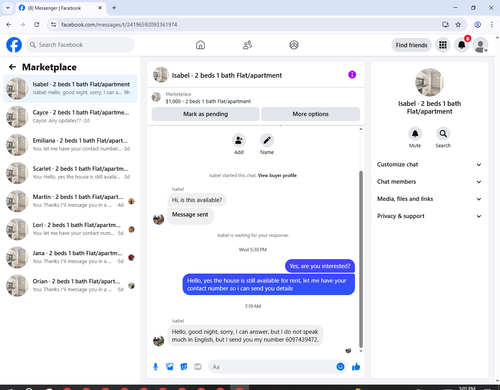Click Search in conversation icon
Screen dimensions: 500x390
click(x=443, y=134)
